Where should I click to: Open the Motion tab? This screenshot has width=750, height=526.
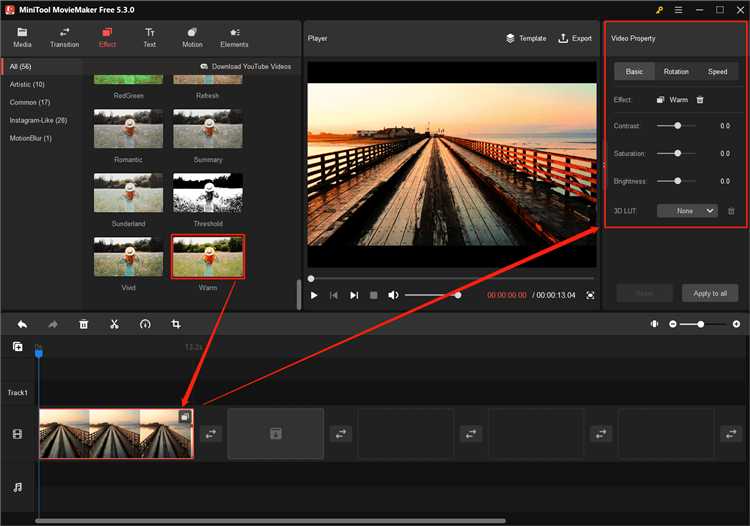coord(192,38)
